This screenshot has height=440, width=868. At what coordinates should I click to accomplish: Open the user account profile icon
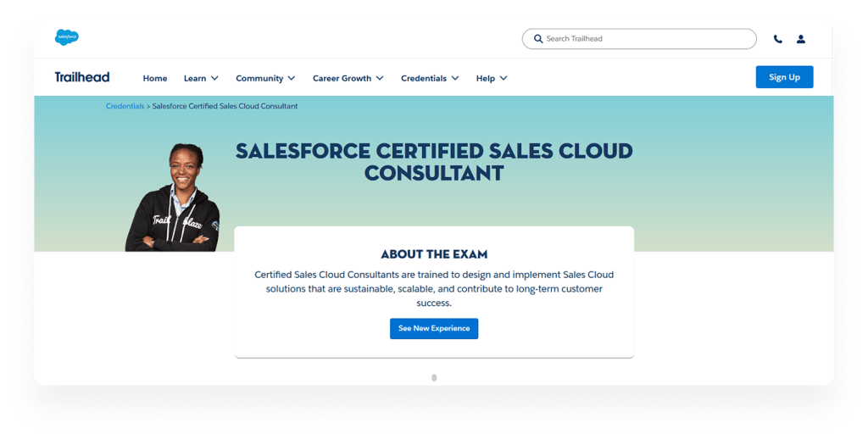(x=801, y=39)
